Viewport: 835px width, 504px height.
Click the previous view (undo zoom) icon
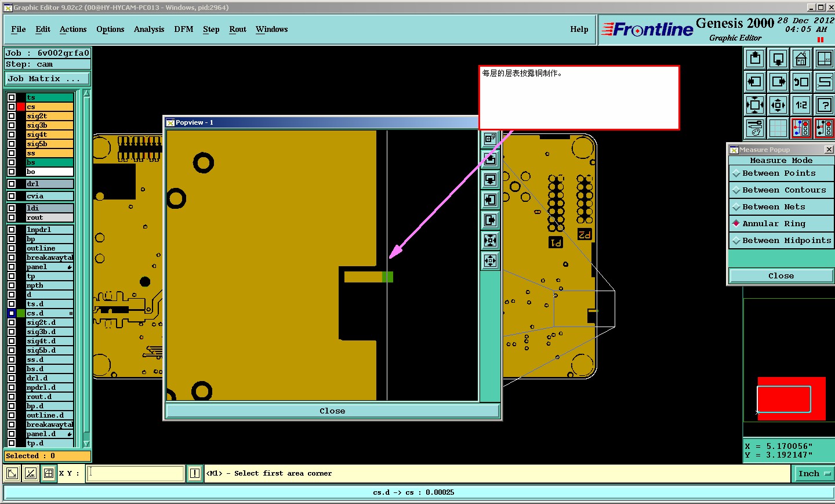click(801, 82)
